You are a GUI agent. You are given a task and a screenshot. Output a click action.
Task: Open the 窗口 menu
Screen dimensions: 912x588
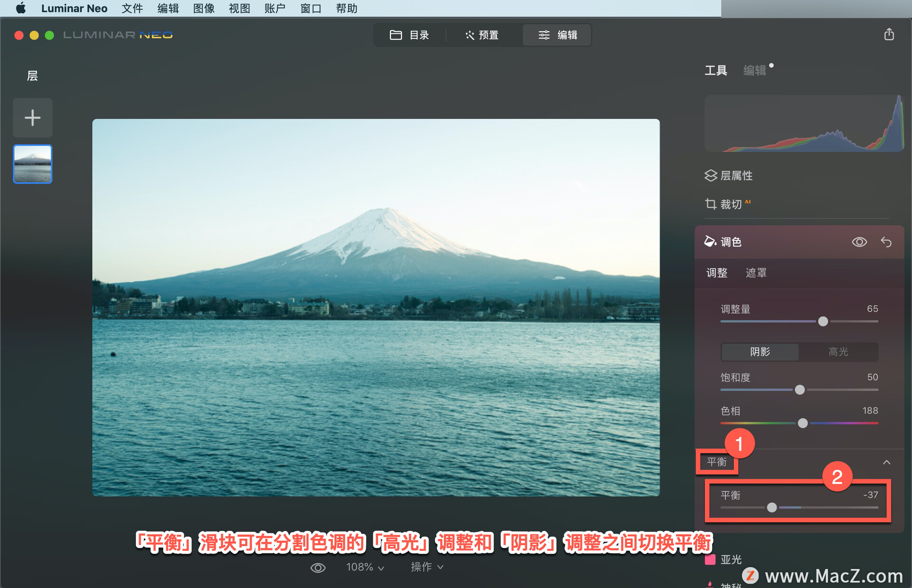pyautogui.click(x=311, y=8)
